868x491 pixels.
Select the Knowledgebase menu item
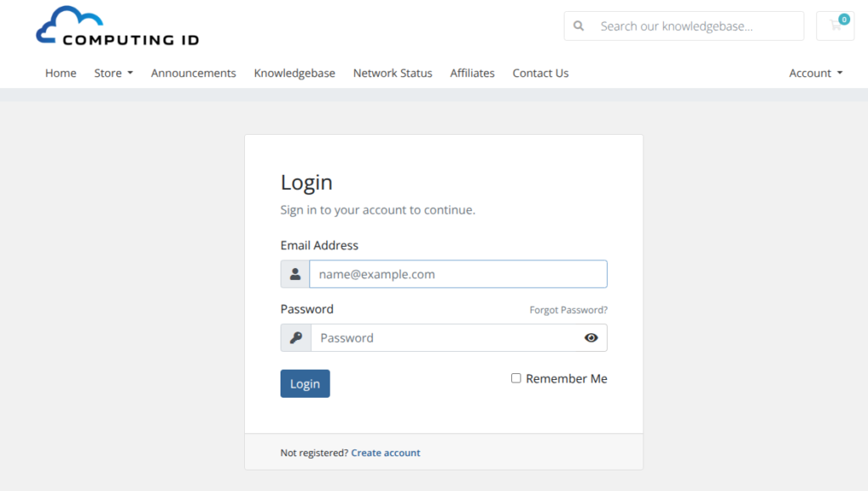pos(294,73)
